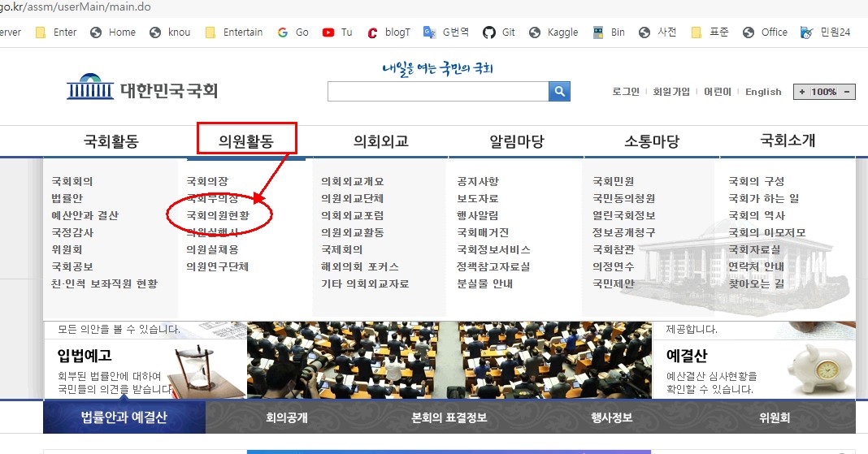Select the 행사정보 tab
Image resolution: width=868 pixels, height=454 pixels.
point(611,417)
